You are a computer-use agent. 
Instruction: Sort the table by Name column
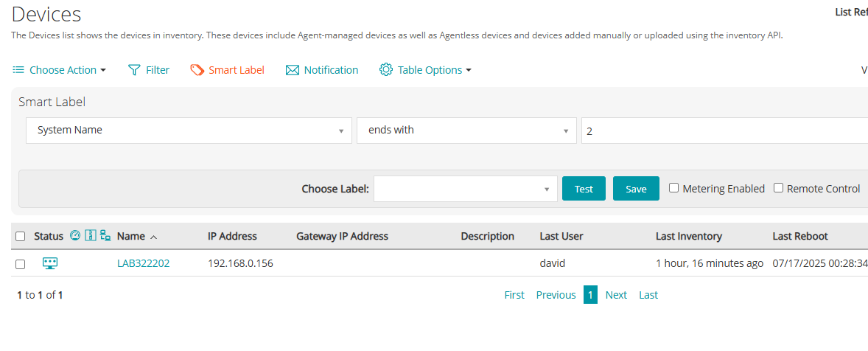(131, 236)
